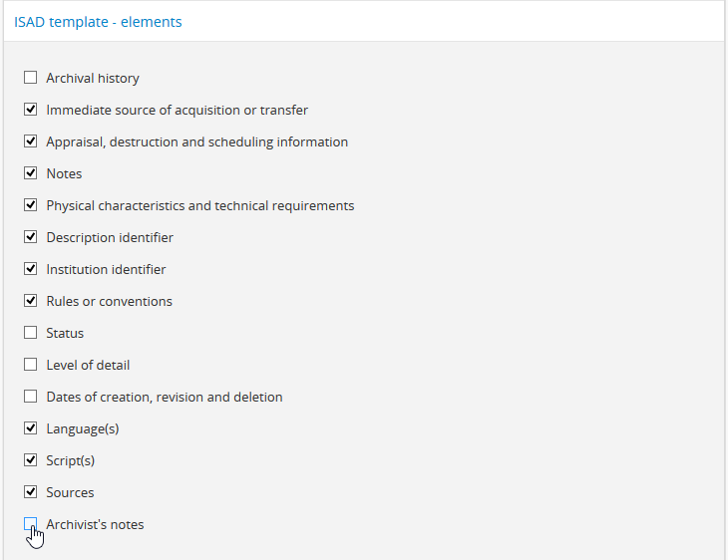Uncheck Immediate source of acquisition or transfer
This screenshot has width=728, height=560.
(31, 110)
